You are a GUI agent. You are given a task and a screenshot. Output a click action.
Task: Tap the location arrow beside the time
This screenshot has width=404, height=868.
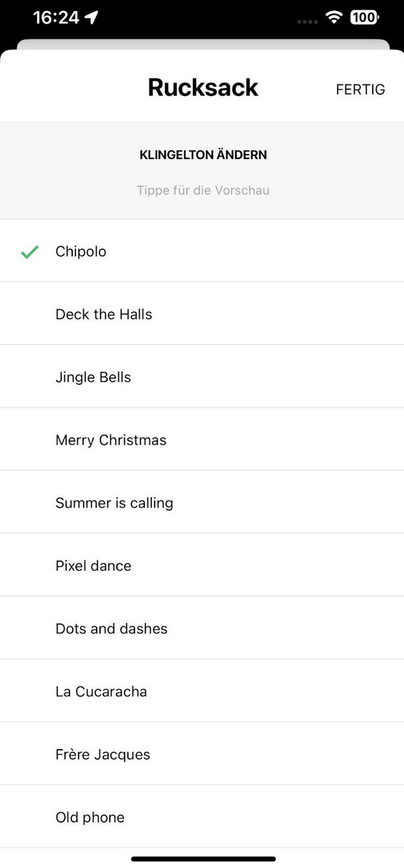click(x=92, y=18)
